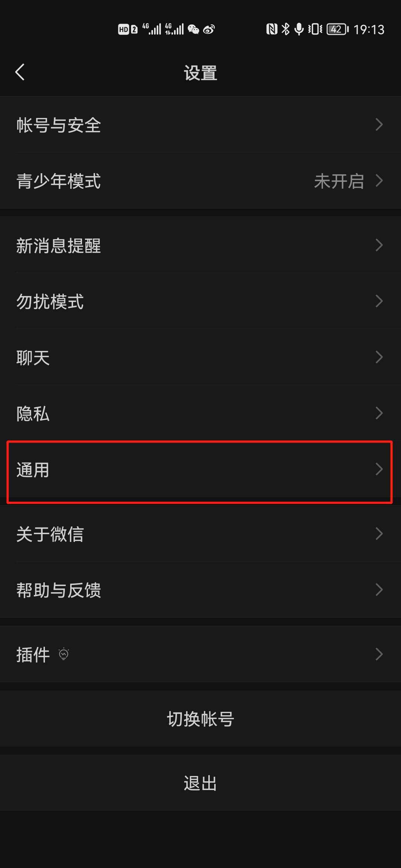Open 勿扰模式 settings

(200, 301)
